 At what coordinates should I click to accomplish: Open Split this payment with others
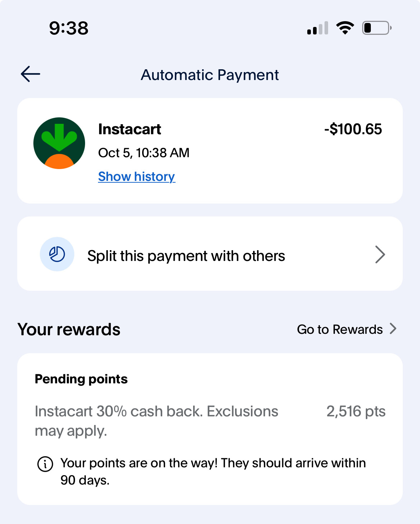tap(210, 254)
